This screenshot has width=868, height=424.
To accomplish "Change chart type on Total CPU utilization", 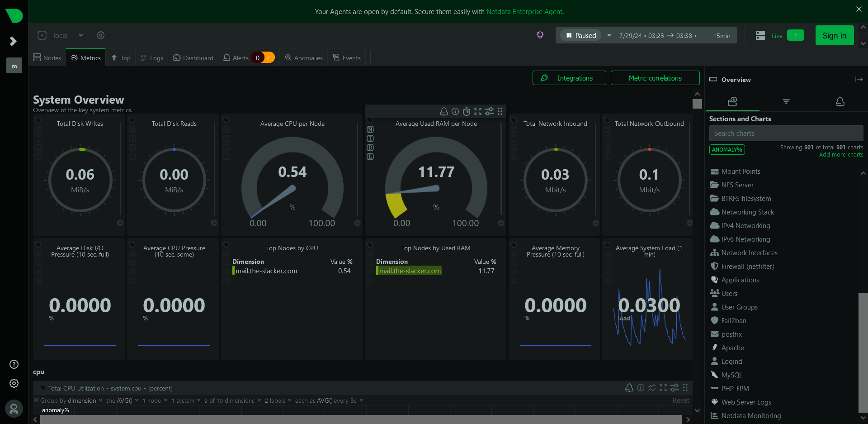I will tap(652, 388).
